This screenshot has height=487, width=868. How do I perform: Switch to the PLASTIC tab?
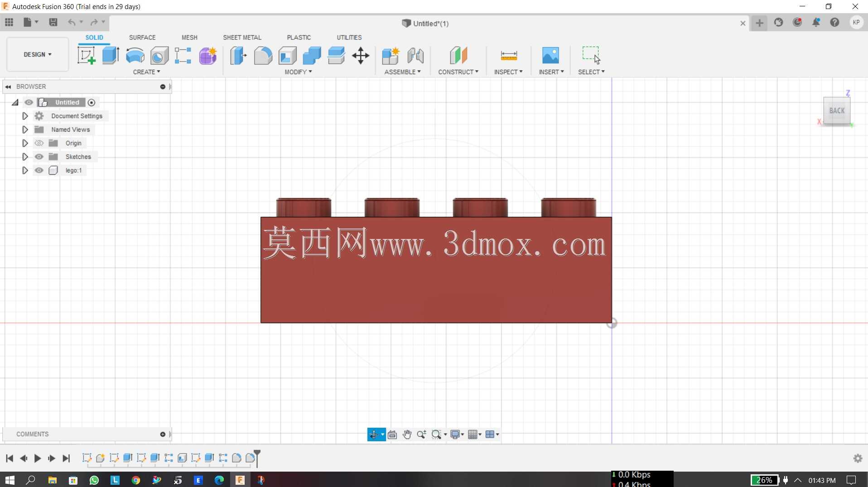click(x=299, y=38)
